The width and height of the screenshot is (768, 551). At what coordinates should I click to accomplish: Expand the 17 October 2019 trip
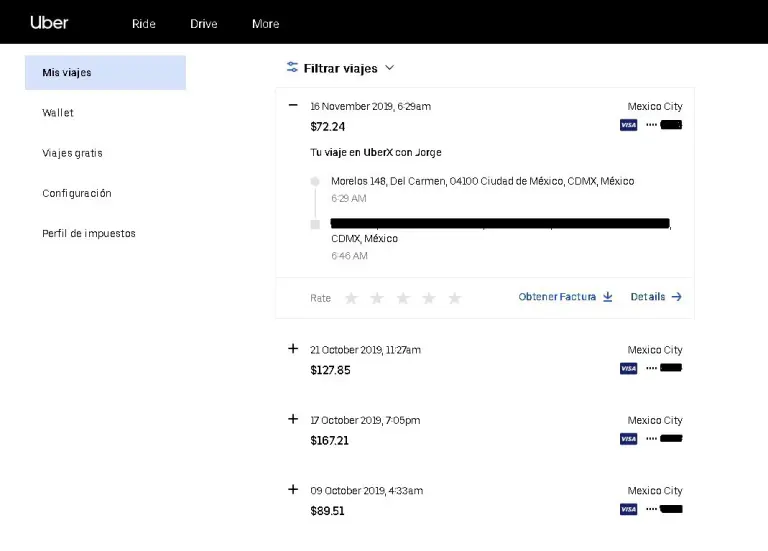293,419
